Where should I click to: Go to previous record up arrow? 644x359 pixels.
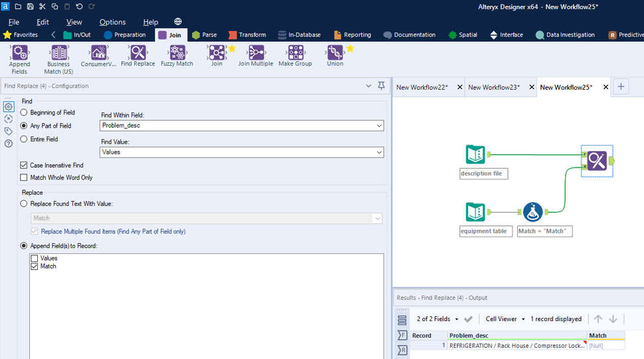pyautogui.click(x=598, y=319)
